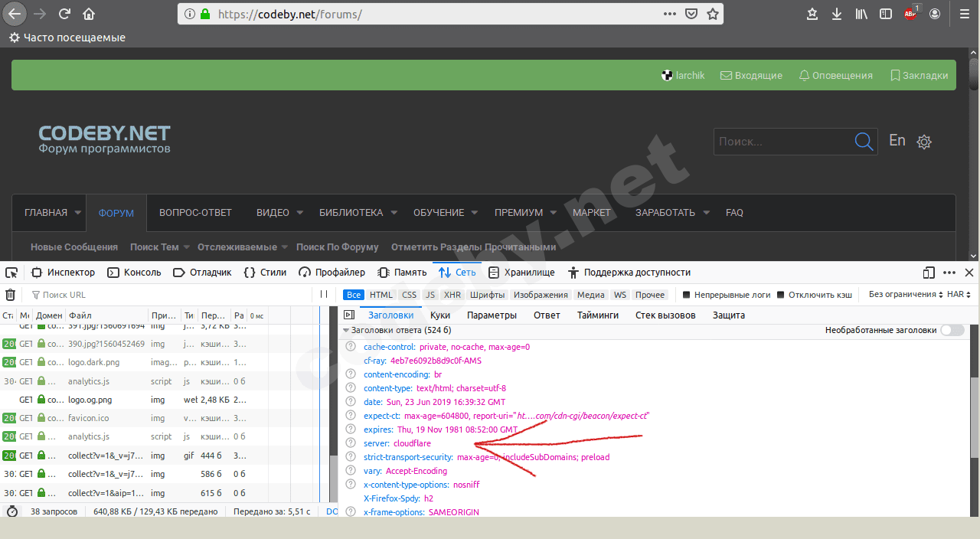Select the Все network filter
The height and width of the screenshot is (539, 980).
point(353,295)
